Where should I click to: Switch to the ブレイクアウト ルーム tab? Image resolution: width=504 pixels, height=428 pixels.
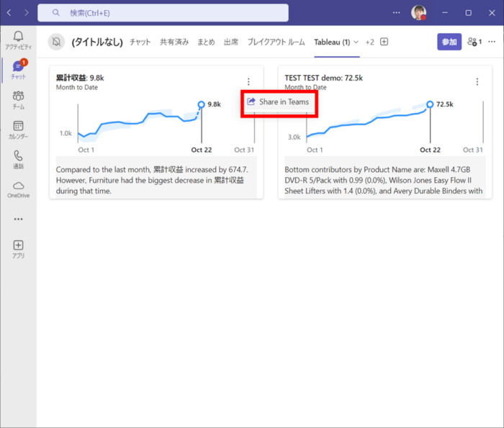(x=276, y=42)
